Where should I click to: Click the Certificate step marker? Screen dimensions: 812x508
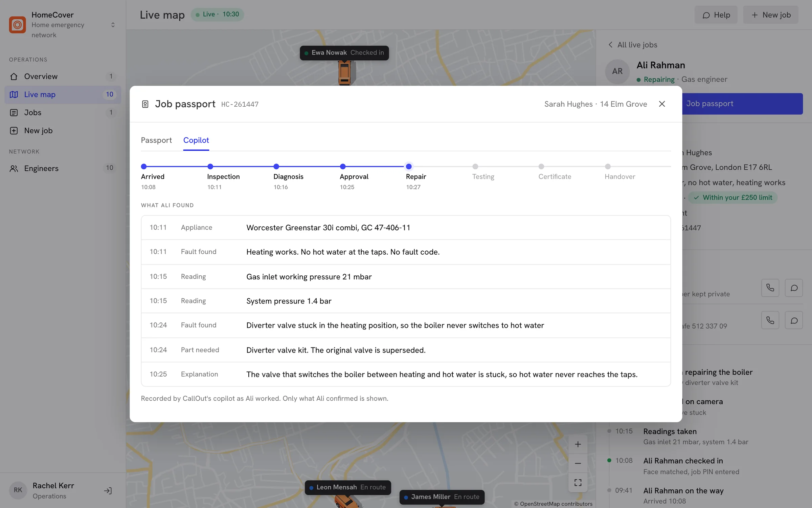(x=541, y=166)
